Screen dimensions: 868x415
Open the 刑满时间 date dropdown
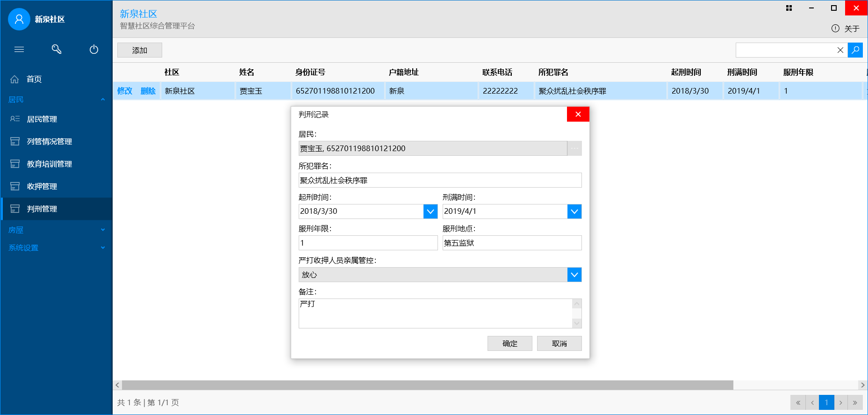574,211
